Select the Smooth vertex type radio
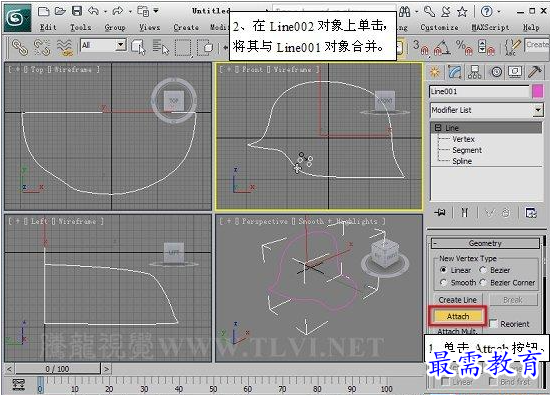Image resolution: width=550 pixels, height=395 pixels. [443, 282]
